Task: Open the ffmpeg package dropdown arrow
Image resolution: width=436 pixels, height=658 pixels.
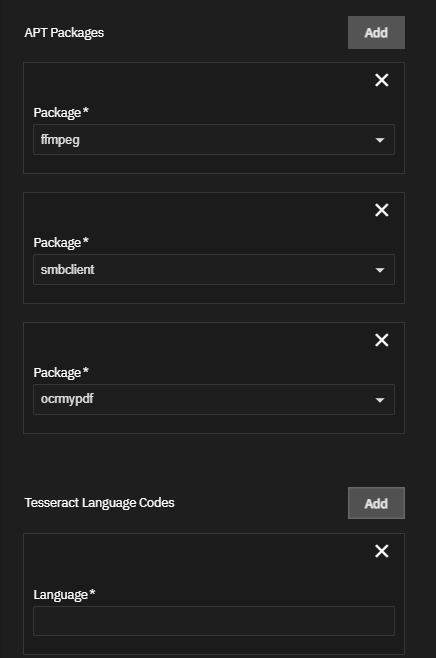Action: click(x=380, y=140)
